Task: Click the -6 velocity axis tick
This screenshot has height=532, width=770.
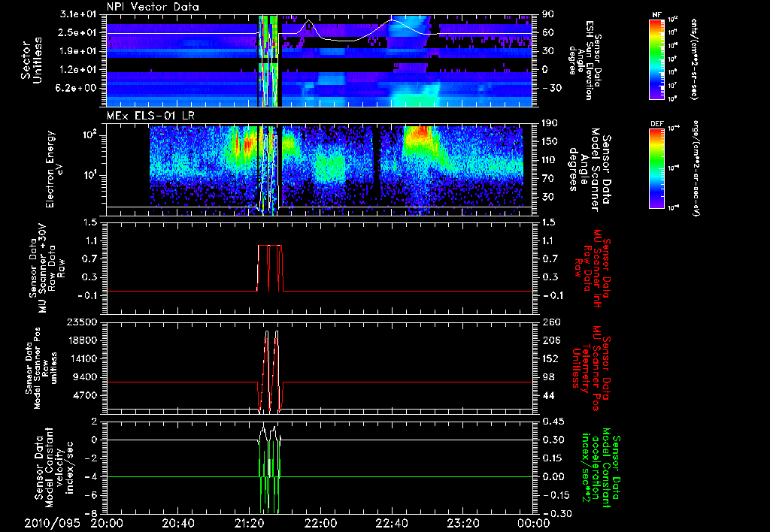Action: point(92,494)
